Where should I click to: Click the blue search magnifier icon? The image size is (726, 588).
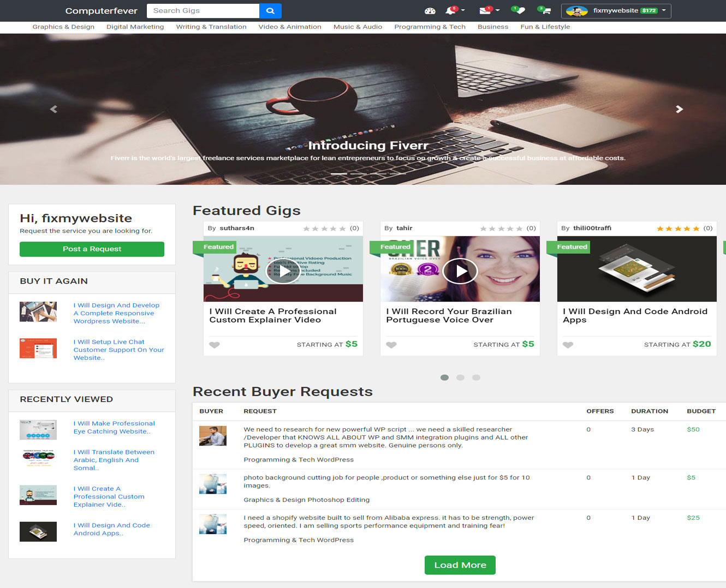click(270, 10)
